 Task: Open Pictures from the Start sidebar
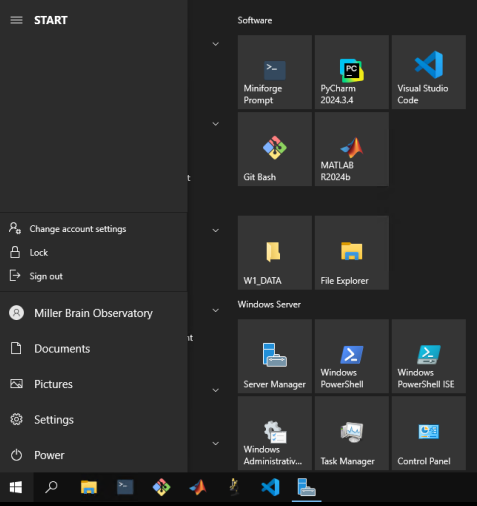pyautogui.click(x=94, y=384)
